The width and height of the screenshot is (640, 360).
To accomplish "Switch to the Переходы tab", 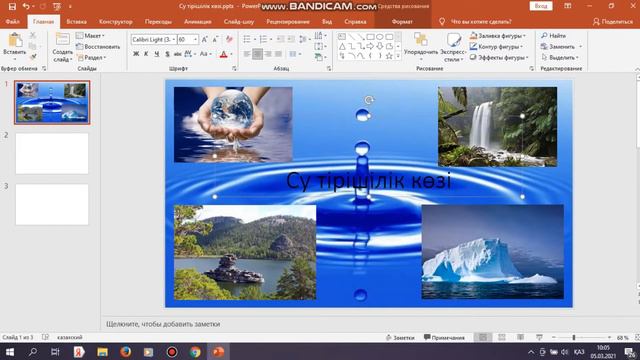I will point(158,22).
